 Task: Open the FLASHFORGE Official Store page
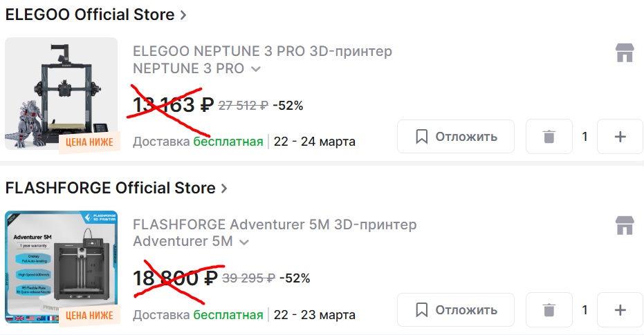pyautogui.click(x=110, y=188)
